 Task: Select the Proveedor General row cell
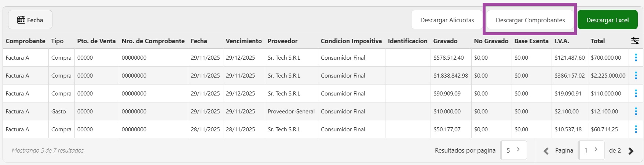291,111
